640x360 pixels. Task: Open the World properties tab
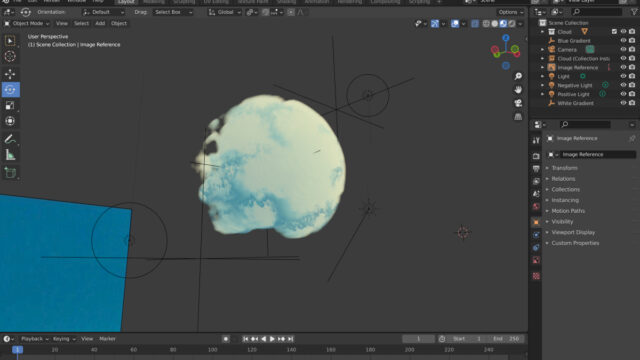536,207
